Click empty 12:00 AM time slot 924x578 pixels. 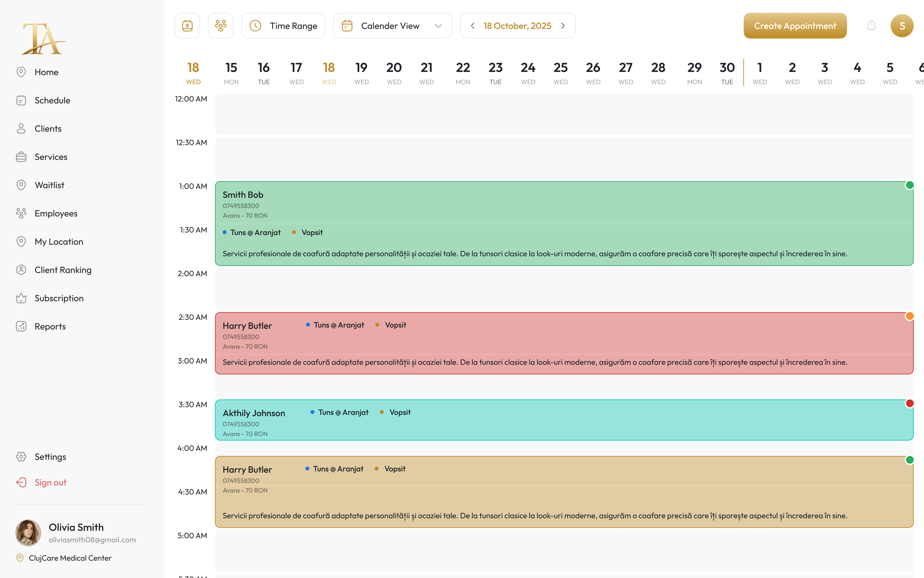point(564,114)
